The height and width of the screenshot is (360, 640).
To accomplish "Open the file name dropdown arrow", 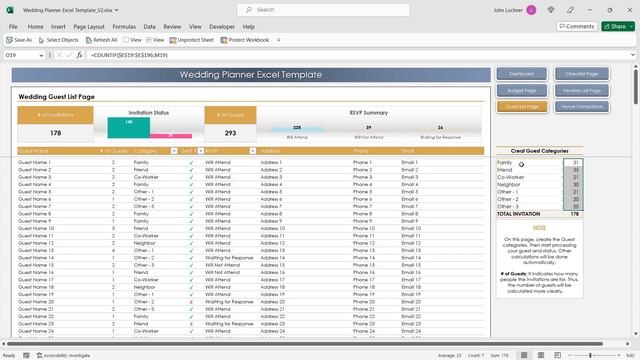I will 116,10.
